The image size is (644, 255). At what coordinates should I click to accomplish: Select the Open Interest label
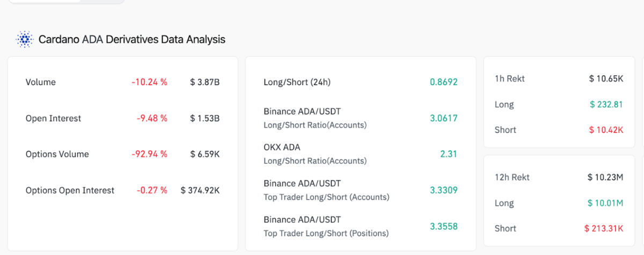point(54,118)
